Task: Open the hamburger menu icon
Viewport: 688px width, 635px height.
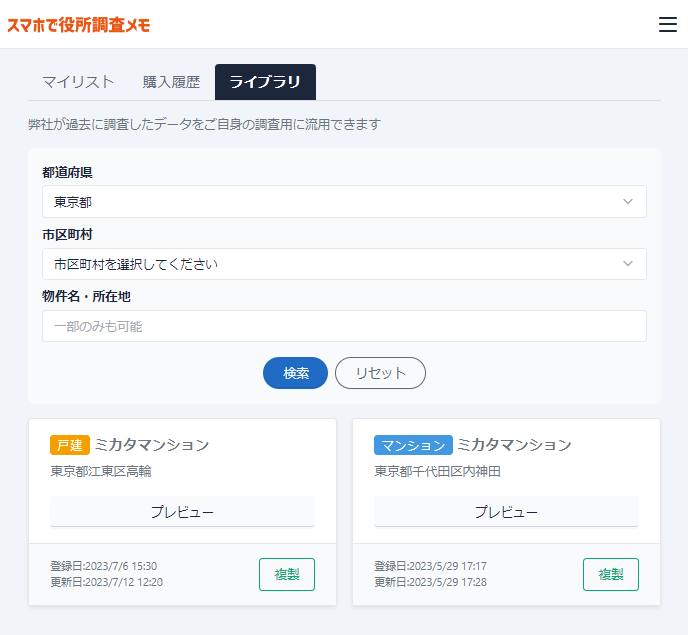Action: tap(668, 25)
